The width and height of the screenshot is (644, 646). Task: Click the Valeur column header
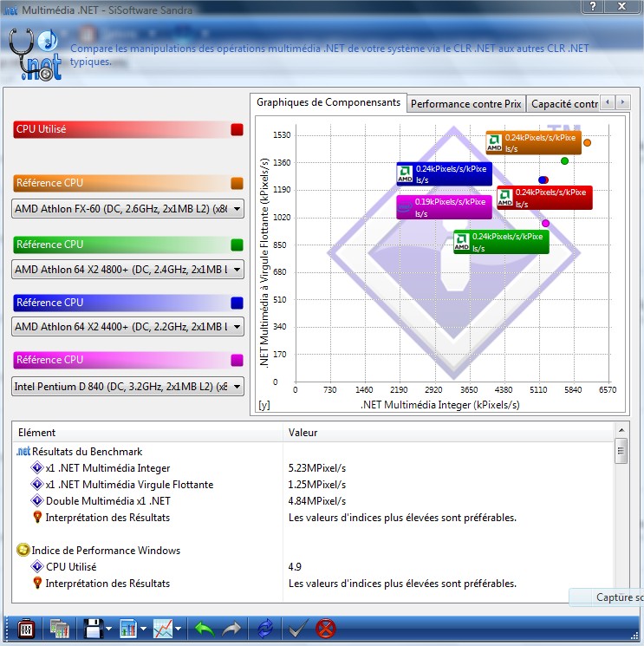(x=449, y=433)
